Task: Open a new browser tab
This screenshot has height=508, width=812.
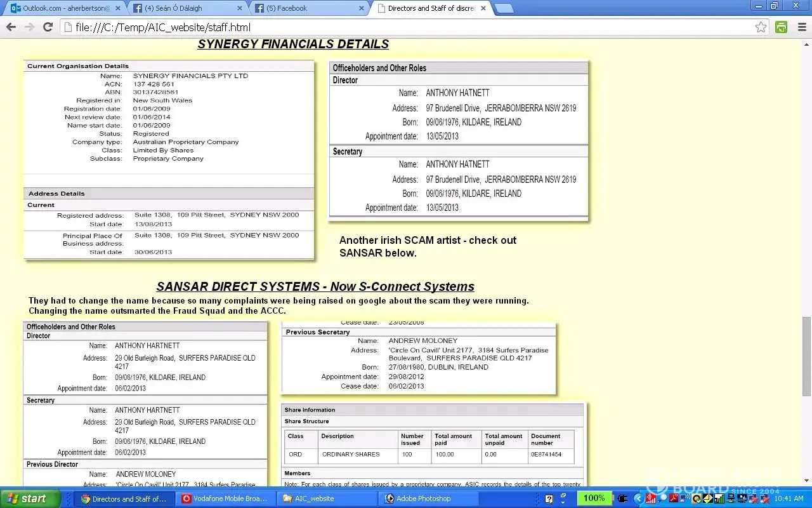Action: [x=504, y=8]
